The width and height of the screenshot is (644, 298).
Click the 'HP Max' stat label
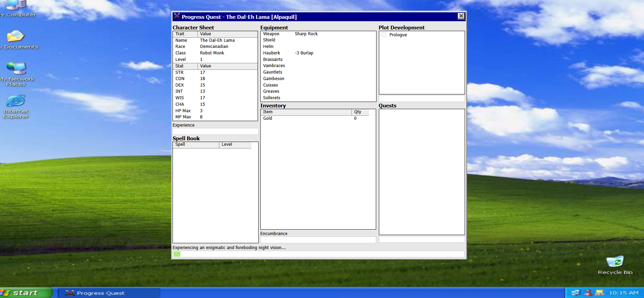tap(183, 111)
